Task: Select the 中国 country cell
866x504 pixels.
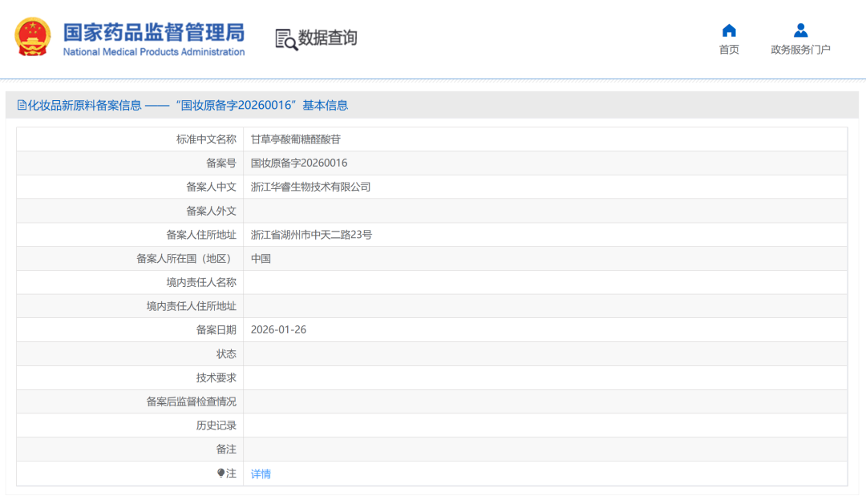Action: [x=261, y=258]
